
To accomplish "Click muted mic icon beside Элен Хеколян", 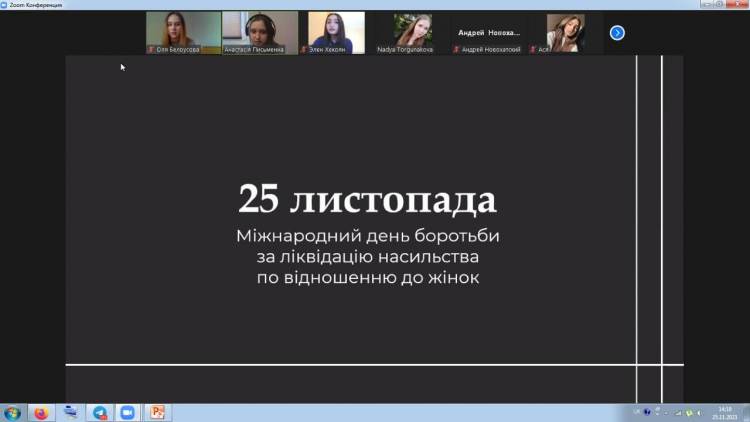I will [304, 49].
